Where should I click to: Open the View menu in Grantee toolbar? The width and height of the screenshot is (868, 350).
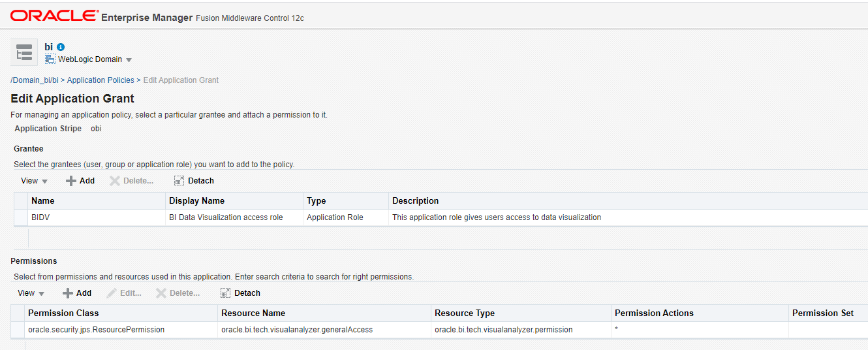tap(34, 181)
